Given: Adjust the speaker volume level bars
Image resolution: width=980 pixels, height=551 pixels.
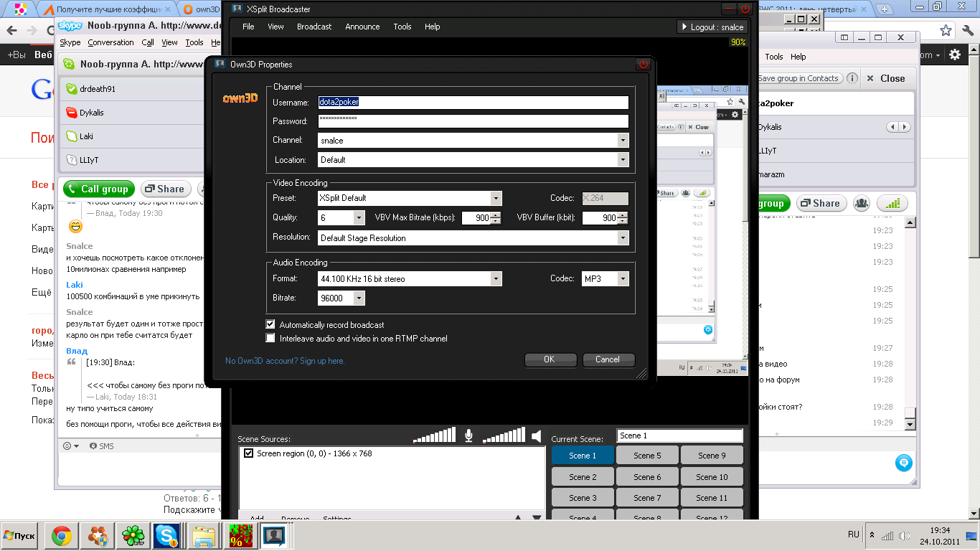Looking at the screenshot, I should [504, 435].
